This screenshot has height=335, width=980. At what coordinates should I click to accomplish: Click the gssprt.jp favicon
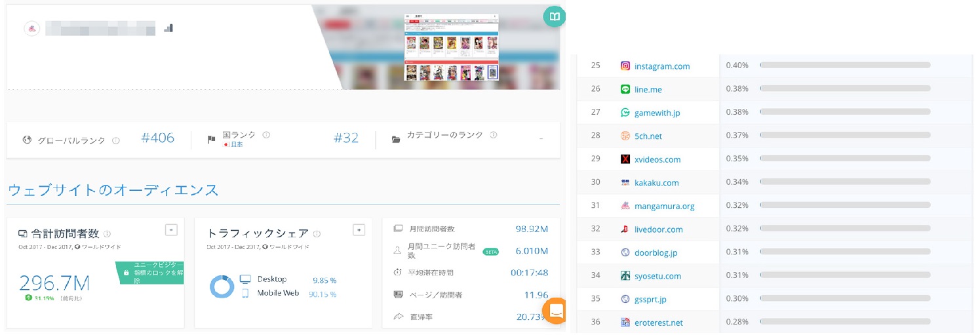click(x=625, y=299)
